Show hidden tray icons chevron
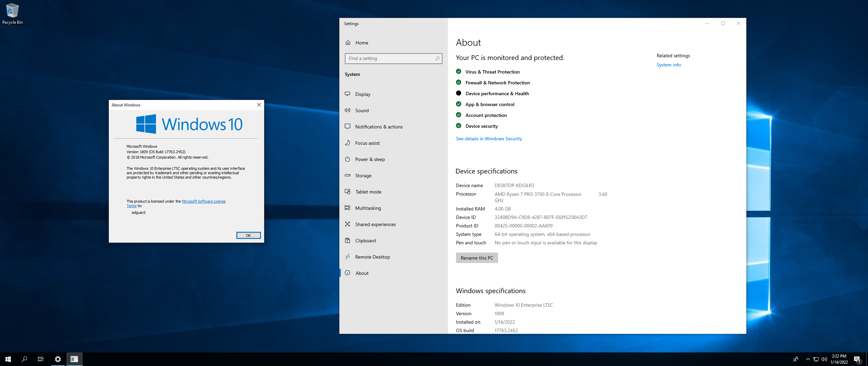 tap(808, 359)
